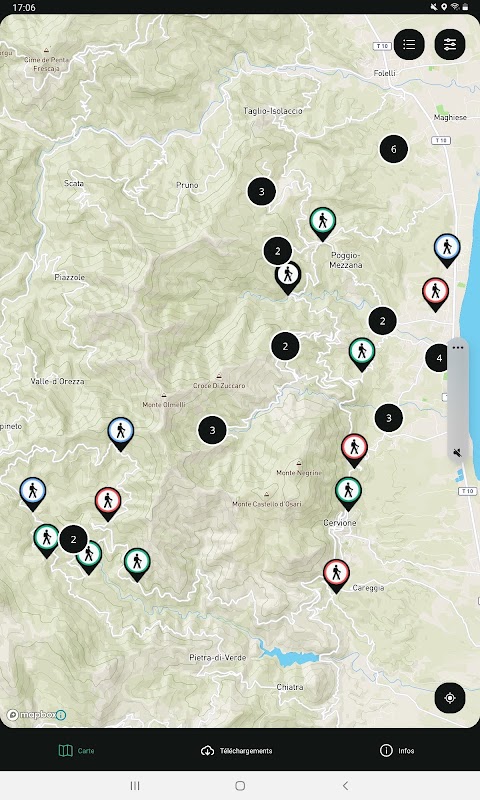Screen dimensions: 480x800
Task: Select blue hiker pin near the coast
Action: (x=447, y=250)
